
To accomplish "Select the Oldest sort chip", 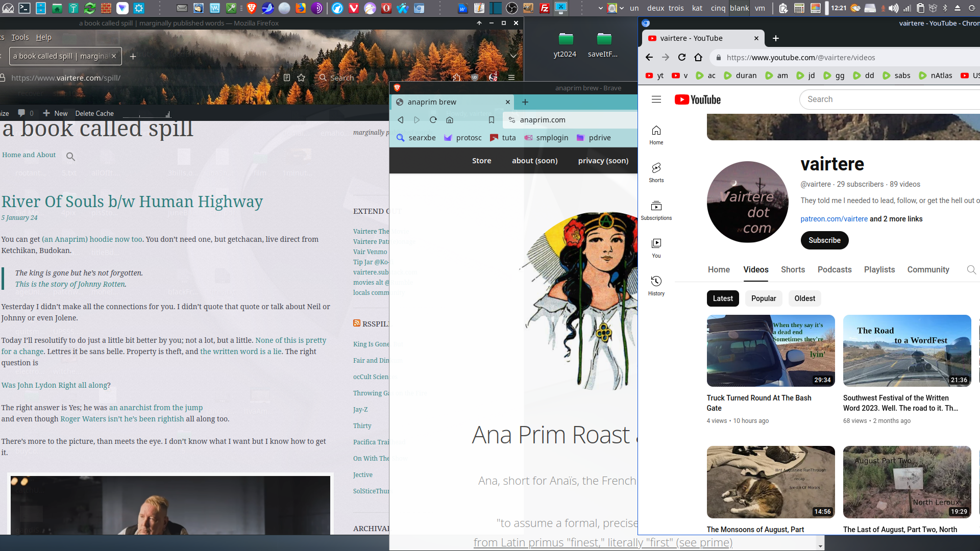I will 804,298.
